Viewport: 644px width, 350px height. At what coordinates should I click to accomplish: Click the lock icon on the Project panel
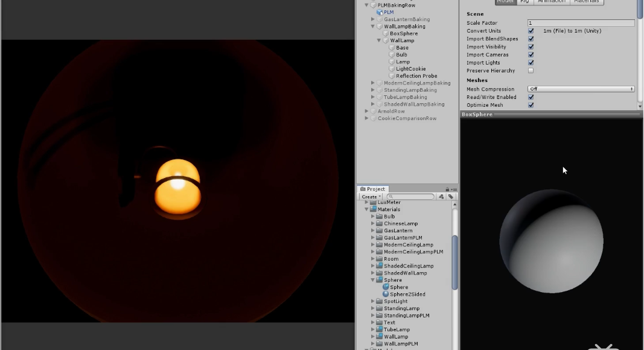447,188
